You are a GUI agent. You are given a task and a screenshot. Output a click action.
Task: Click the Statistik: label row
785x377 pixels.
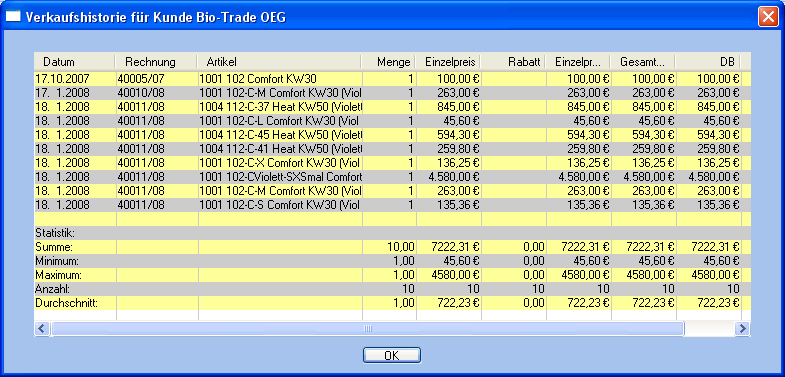pyautogui.click(x=392, y=233)
